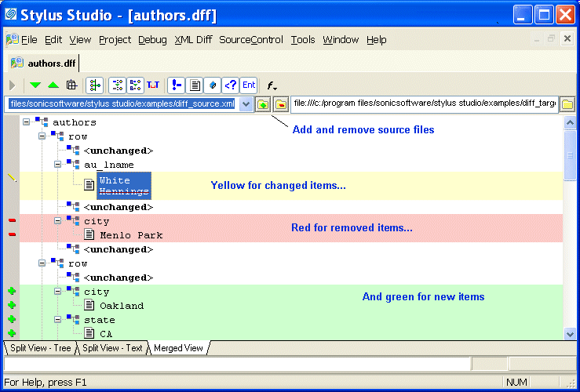Viewport: 580px width, 392px height.
Task: Toggle the exclamation mark toolbar button
Action: point(177,85)
